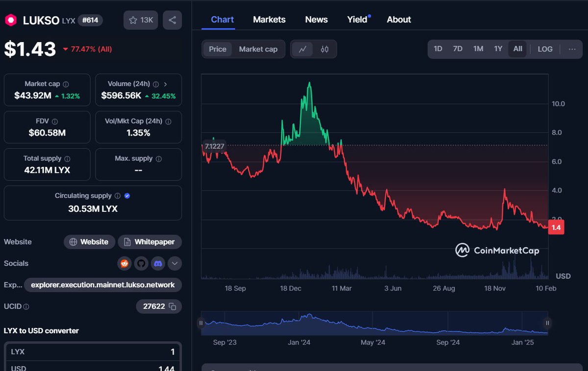
Task: Click the #614 rank badge
Action: [90, 20]
